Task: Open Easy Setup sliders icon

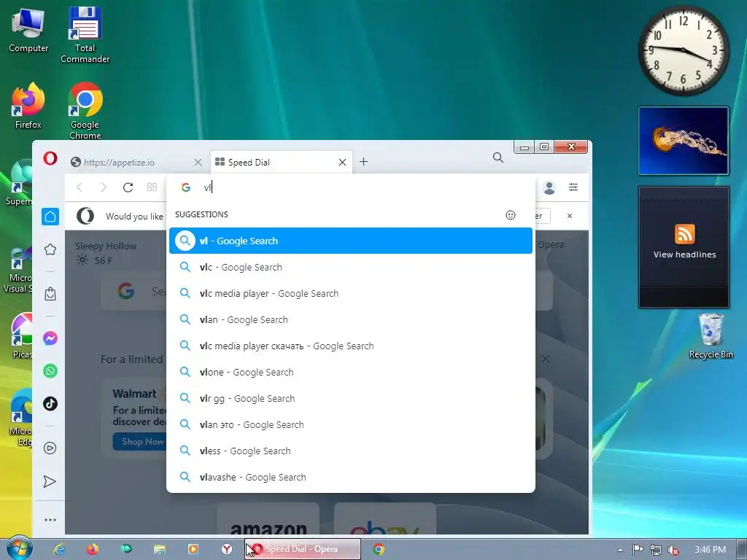Action: coord(573,187)
